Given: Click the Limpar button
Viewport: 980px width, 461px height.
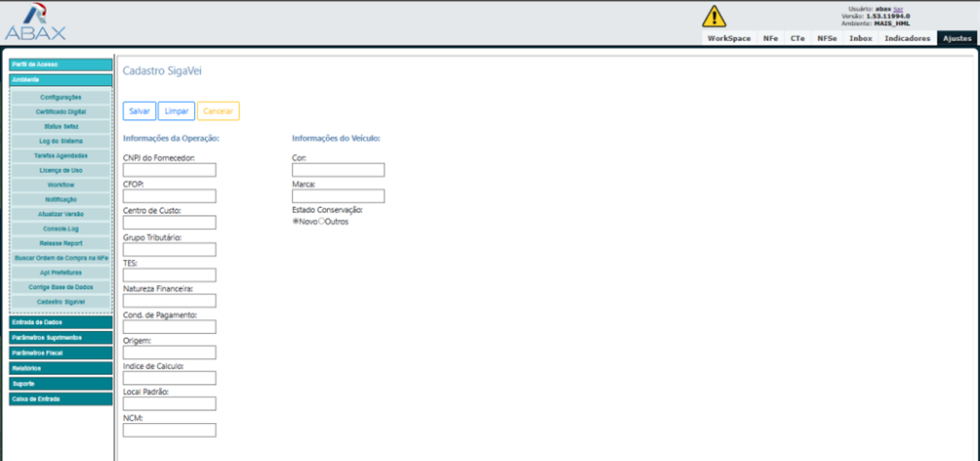Looking at the screenshot, I should click(x=177, y=111).
